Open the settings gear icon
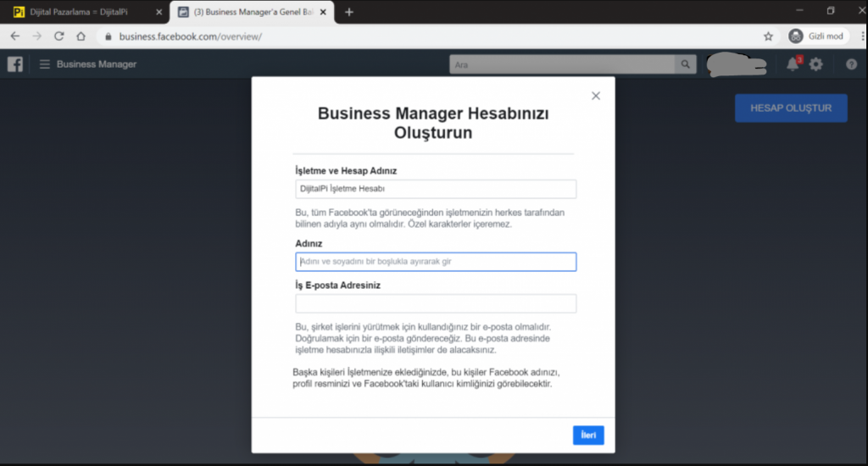The image size is (868, 466). 816,64
